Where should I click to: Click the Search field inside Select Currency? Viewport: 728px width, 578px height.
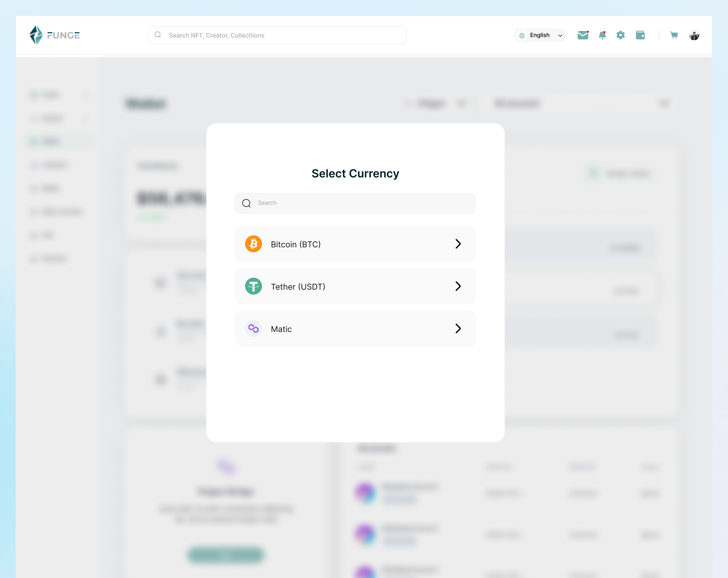tap(355, 203)
